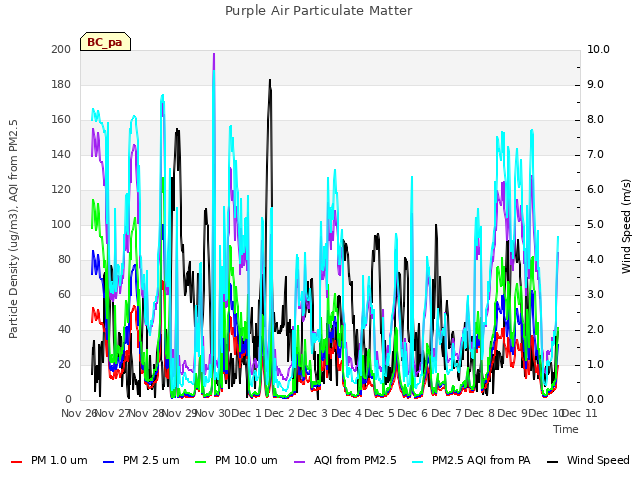Click the Dec 1 x-axis date label
Image resolution: width=640 pixels, height=480 pixels.
click(247, 413)
